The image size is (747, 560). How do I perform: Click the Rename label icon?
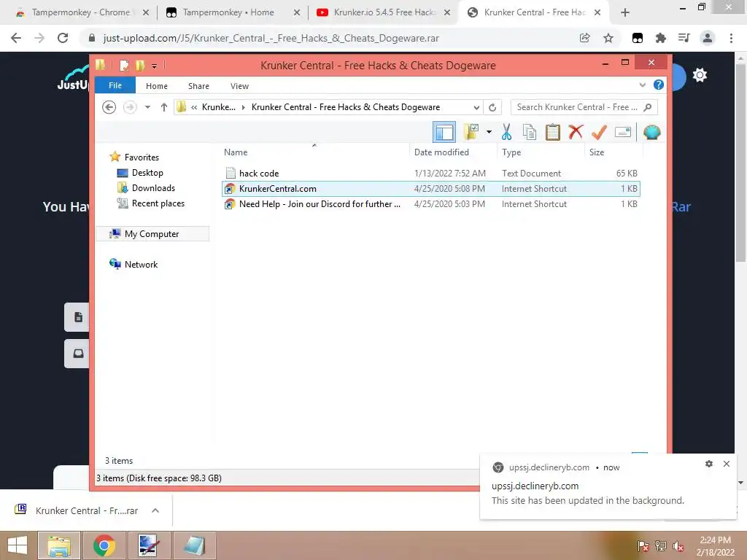[x=623, y=132]
